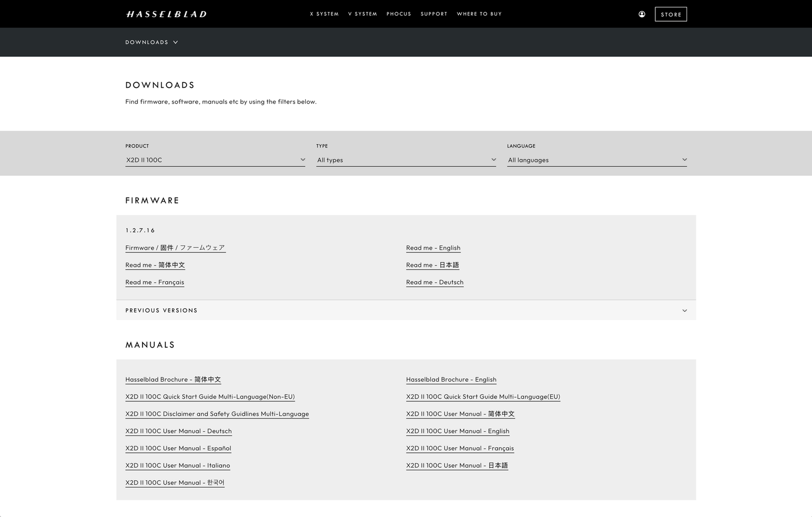Open the TYPE dropdown set to All types
This screenshot has height=517, width=812.
[x=406, y=159]
